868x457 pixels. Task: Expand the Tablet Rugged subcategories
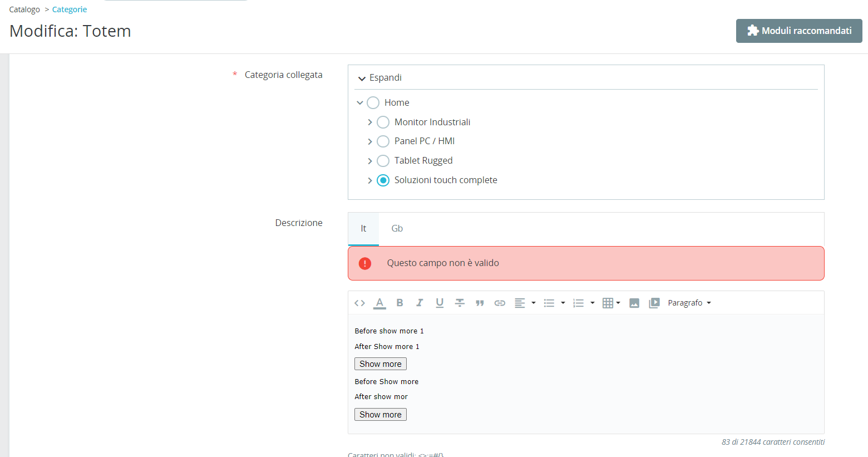tap(370, 161)
